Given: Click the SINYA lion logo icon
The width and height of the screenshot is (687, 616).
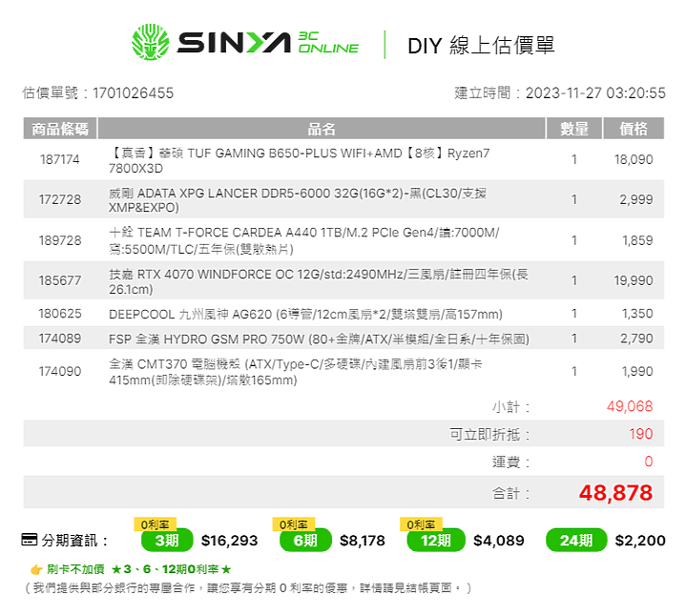Looking at the screenshot, I should [x=151, y=42].
